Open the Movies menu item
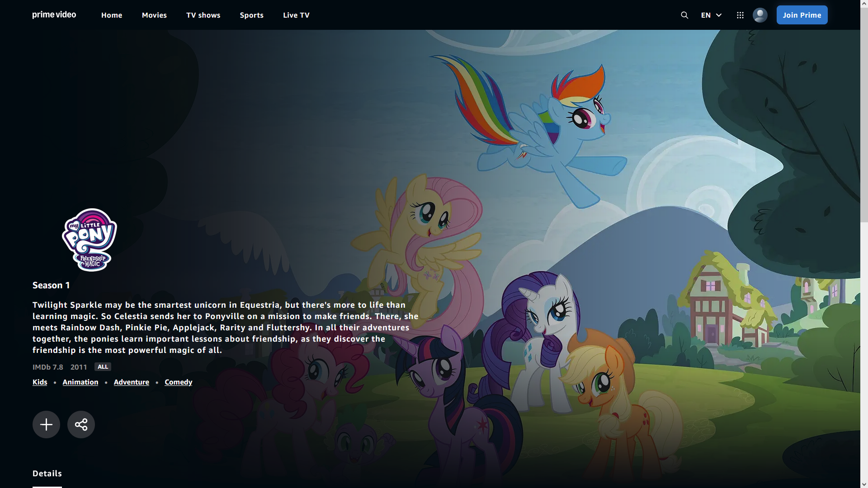Image resolution: width=868 pixels, height=488 pixels. [x=154, y=15]
